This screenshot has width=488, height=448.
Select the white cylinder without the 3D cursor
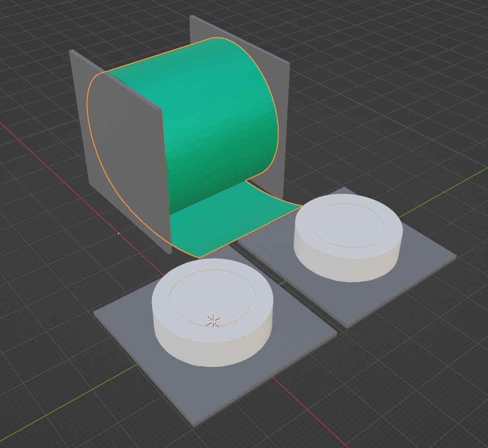(348, 238)
